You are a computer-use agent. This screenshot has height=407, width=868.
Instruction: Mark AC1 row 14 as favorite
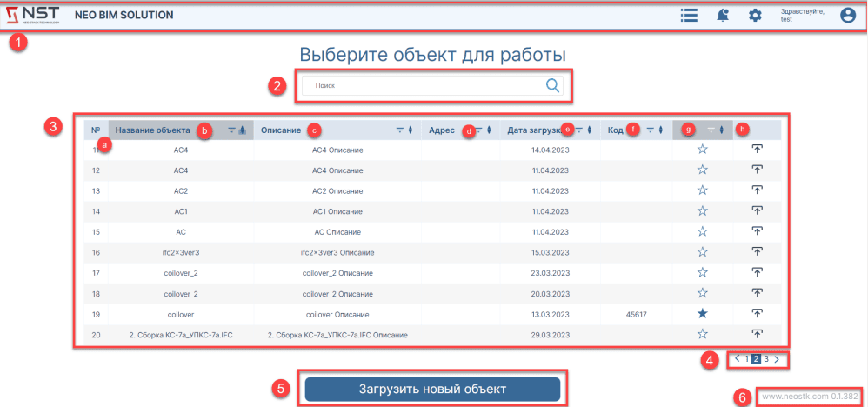(x=702, y=211)
